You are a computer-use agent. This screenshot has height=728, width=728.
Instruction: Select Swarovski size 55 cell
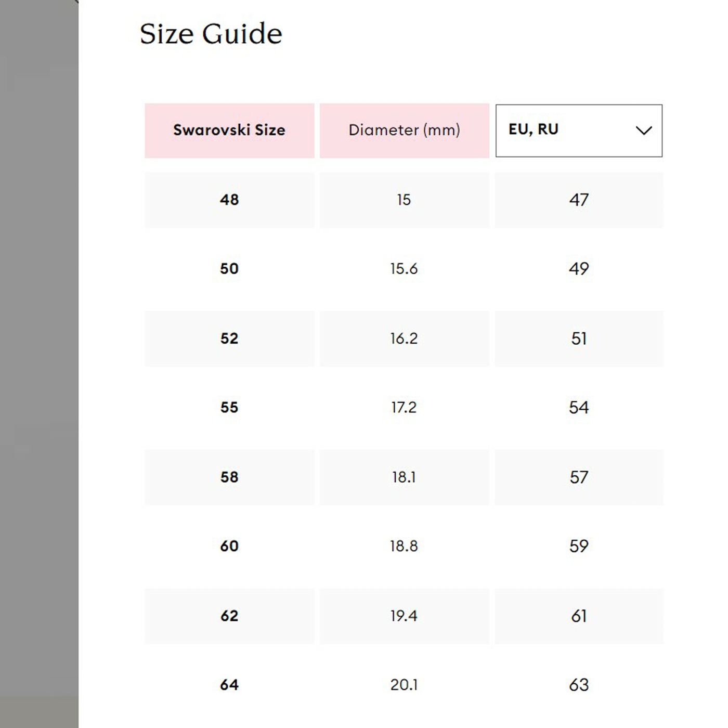pos(229,407)
